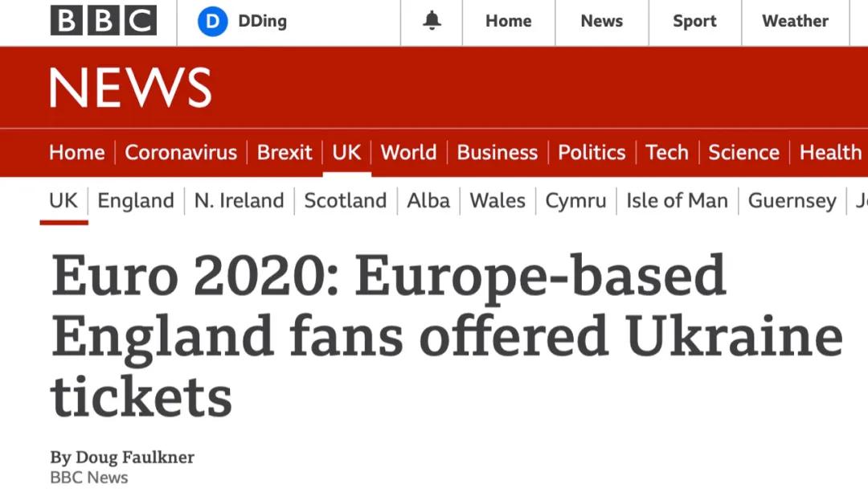Screen dimensions: 868x497
Task: Open the Scotland regional section
Action: point(345,200)
